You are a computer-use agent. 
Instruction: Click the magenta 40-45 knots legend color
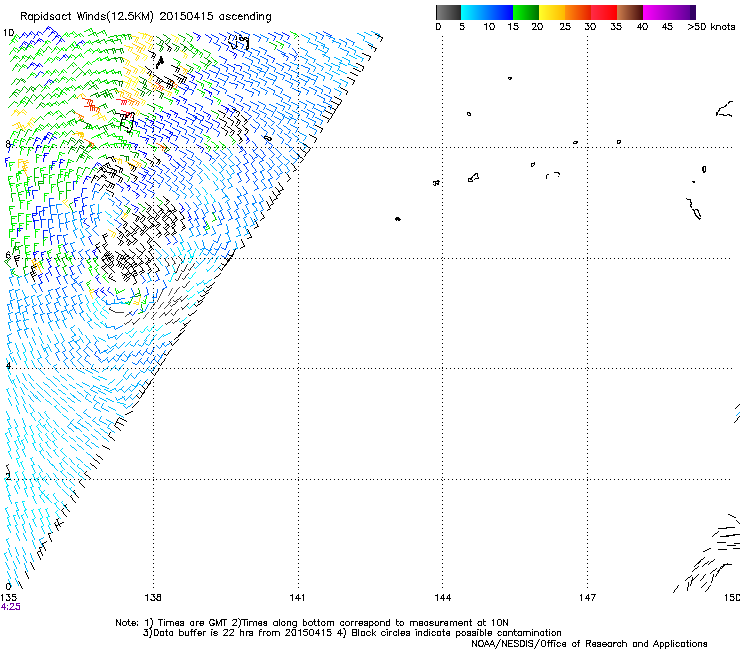[656, 12]
